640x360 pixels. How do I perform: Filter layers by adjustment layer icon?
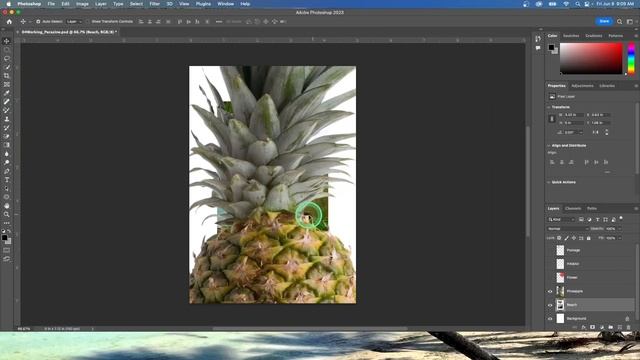[x=589, y=220]
